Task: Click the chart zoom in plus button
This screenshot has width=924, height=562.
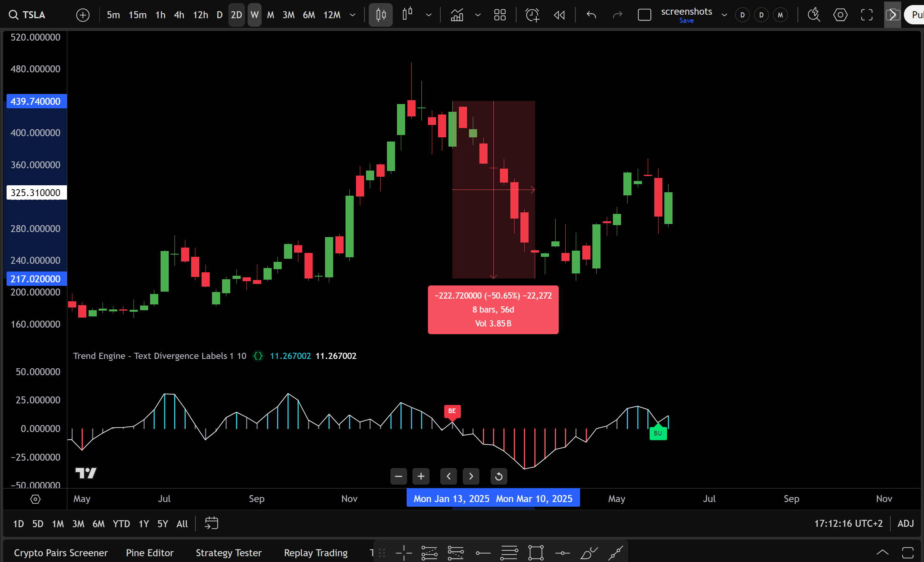Action: pyautogui.click(x=421, y=476)
